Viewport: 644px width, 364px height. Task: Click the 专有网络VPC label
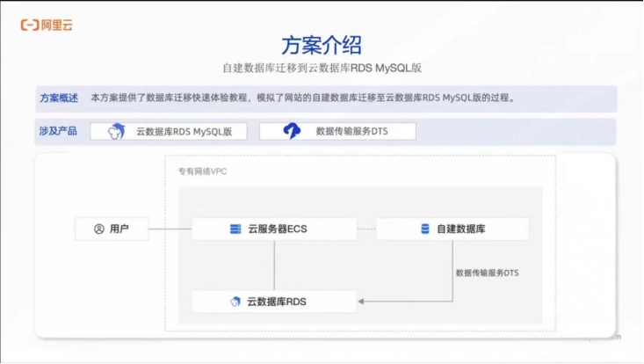pyautogui.click(x=202, y=171)
